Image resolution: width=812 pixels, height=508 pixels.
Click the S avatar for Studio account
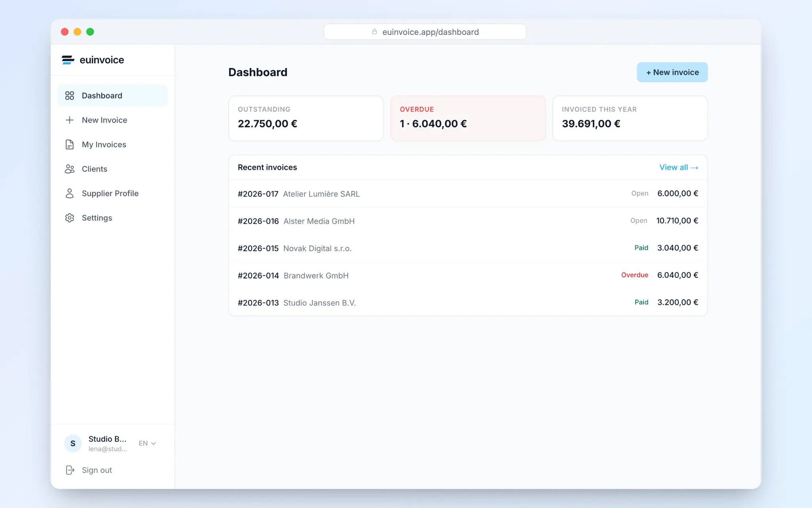(x=73, y=443)
